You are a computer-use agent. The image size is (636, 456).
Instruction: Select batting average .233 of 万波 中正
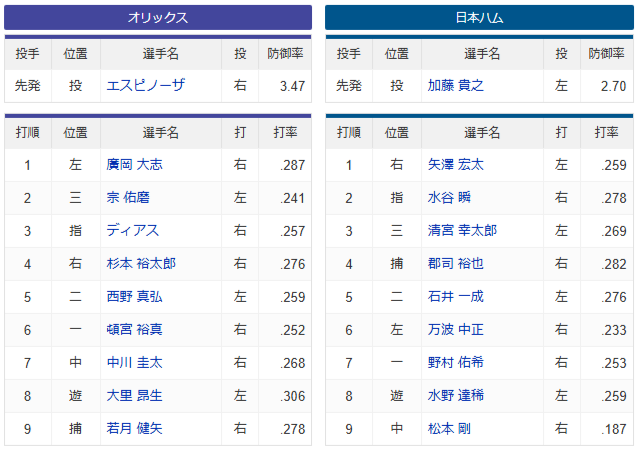point(614,330)
